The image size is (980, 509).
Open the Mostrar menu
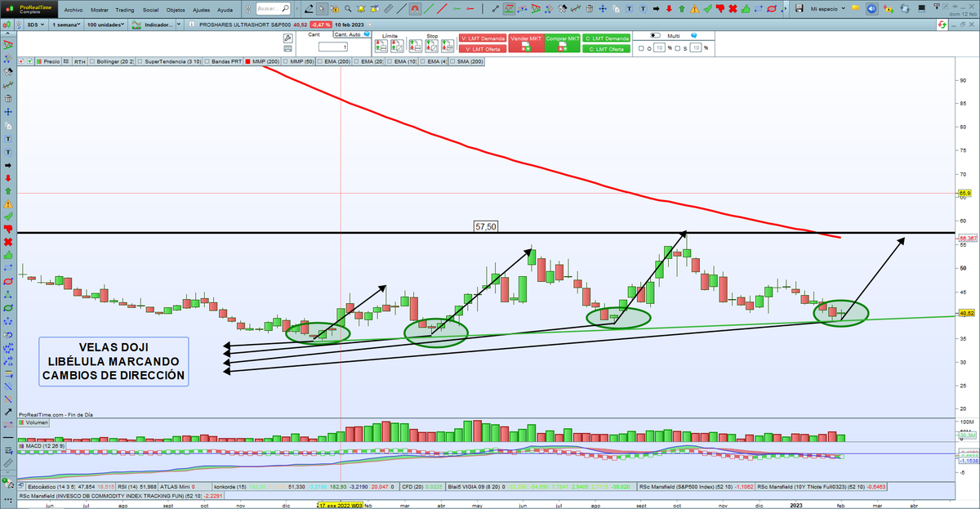[100, 10]
